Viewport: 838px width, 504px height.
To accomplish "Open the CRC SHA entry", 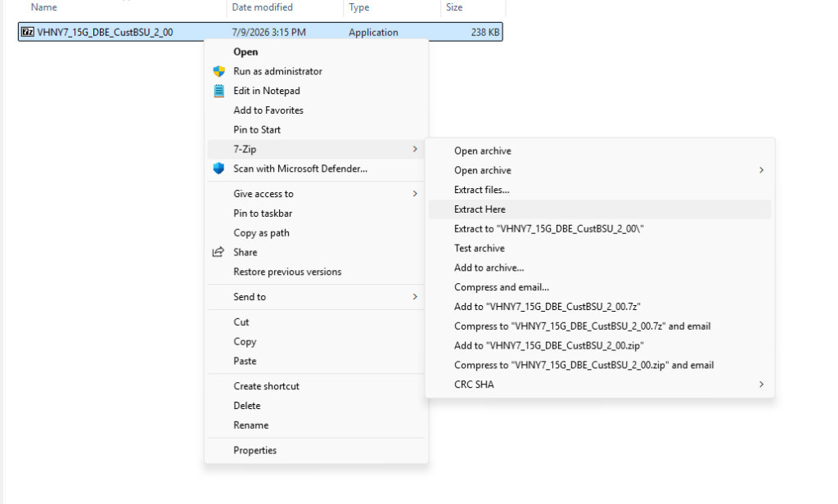I will click(x=600, y=385).
